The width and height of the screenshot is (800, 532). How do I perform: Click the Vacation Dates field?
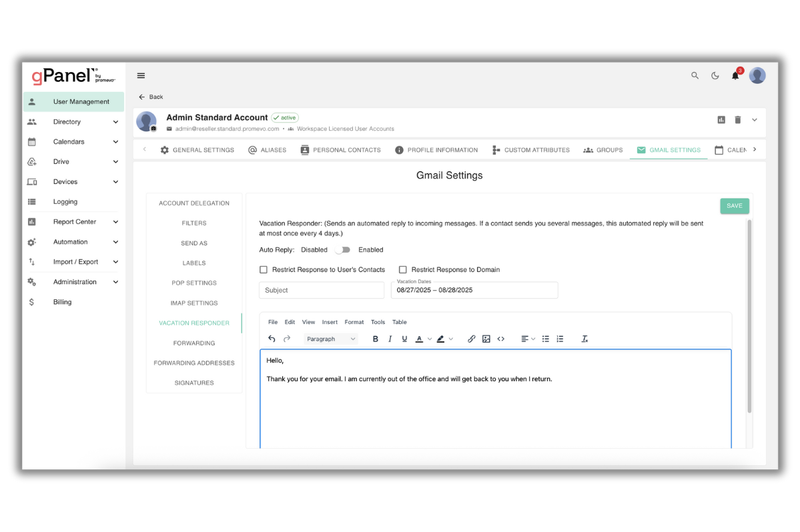(474, 290)
